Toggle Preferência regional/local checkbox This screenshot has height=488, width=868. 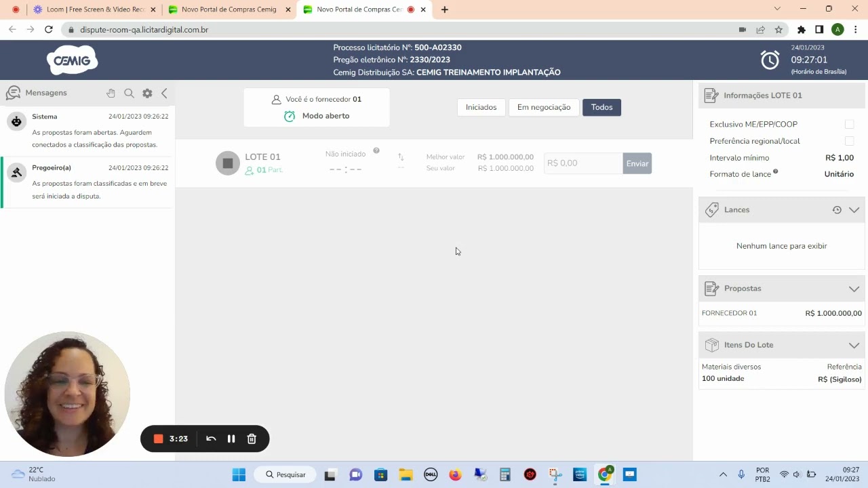pyautogui.click(x=849, y=141)
